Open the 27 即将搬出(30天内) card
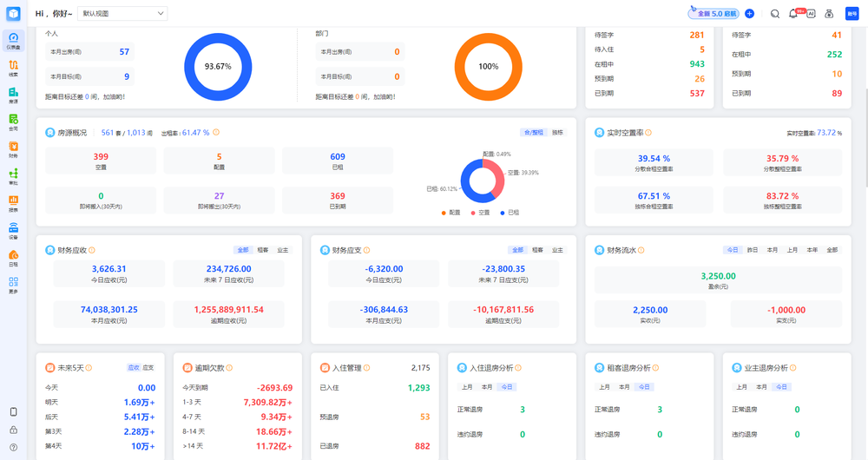Viewport: 868px width, 460px height. [220, 200]
